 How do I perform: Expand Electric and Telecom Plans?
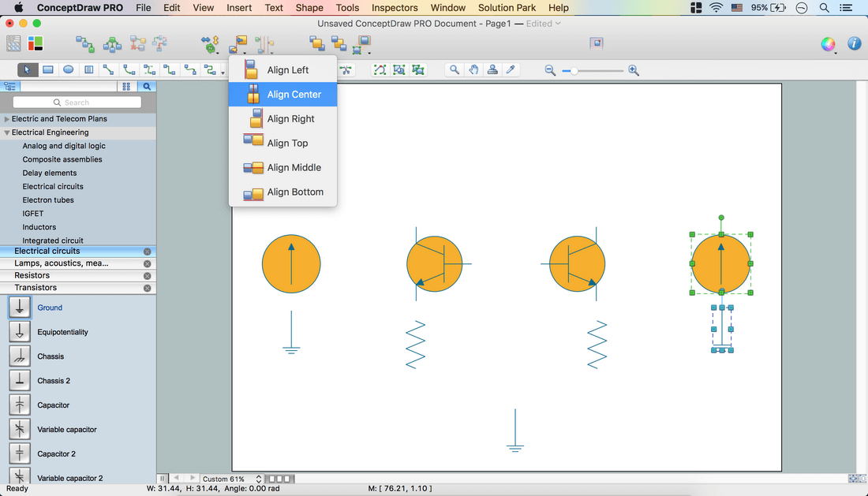click(7, 119)
